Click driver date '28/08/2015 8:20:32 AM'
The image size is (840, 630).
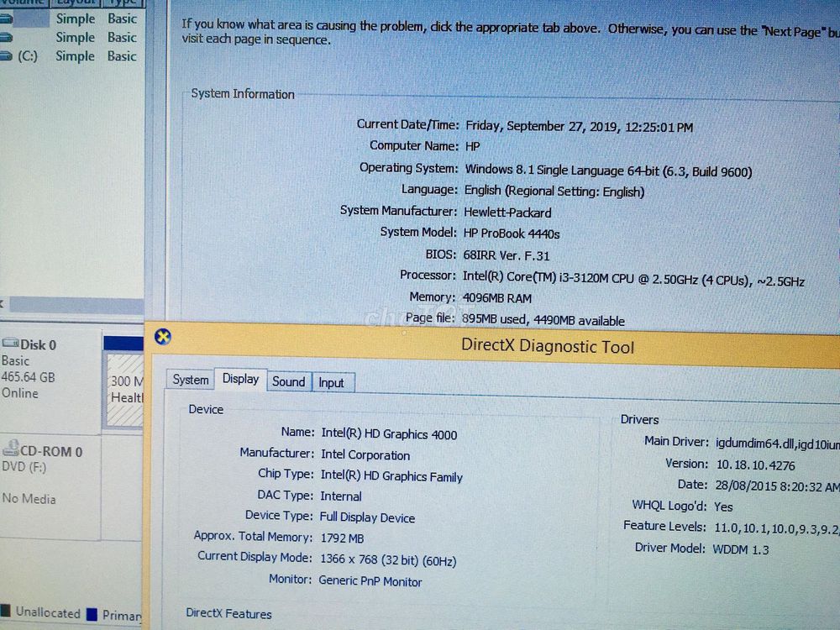(777, 486)
